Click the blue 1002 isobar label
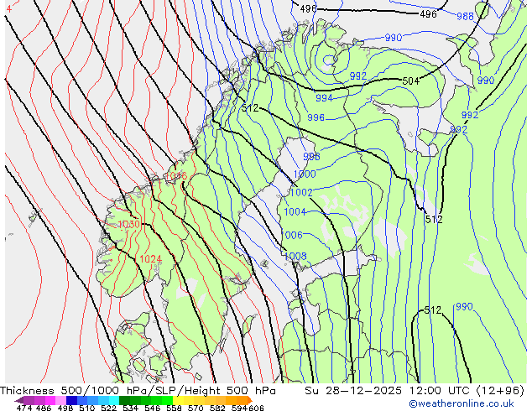 (301, 192)
